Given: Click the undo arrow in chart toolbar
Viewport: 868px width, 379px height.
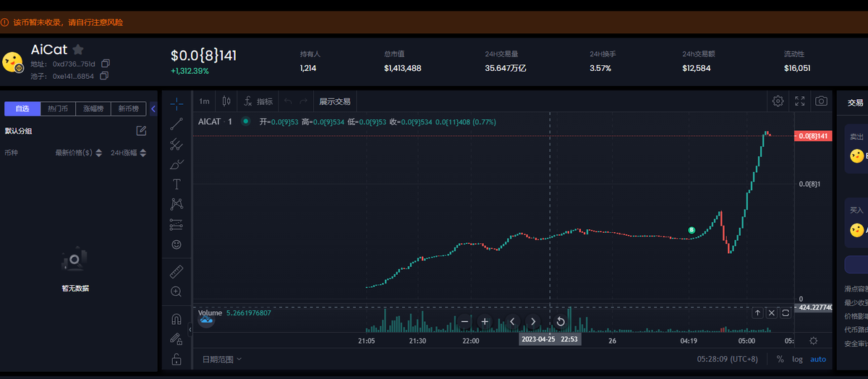Looking at the screenshot, I should click(288, 101).
